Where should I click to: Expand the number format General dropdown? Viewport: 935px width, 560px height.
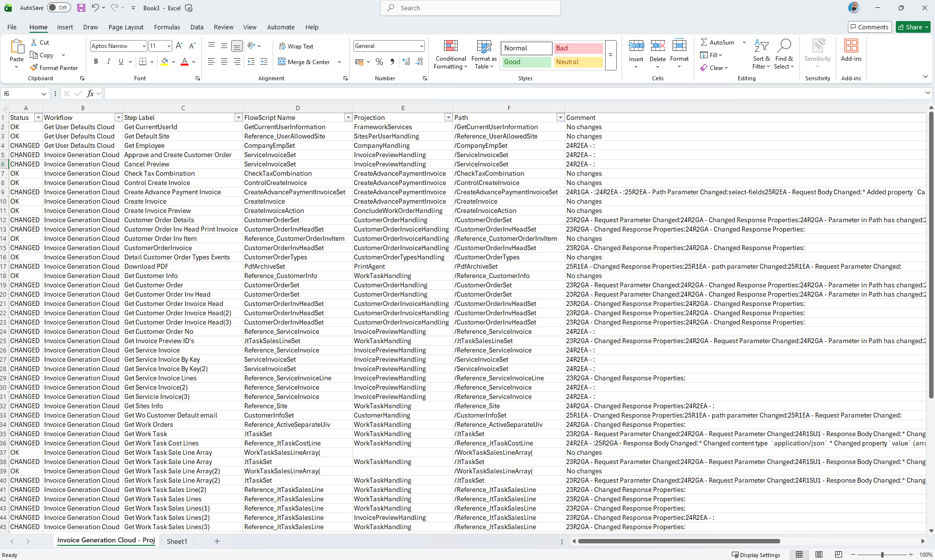pyautogui.click(x=421, y=46)
